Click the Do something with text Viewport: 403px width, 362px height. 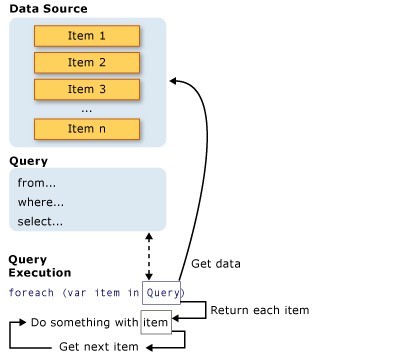[x=84, y=322]
